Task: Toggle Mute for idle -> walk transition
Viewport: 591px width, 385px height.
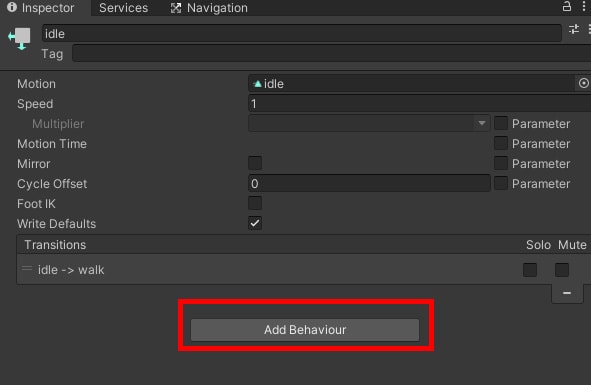Action: coord(562,270)
